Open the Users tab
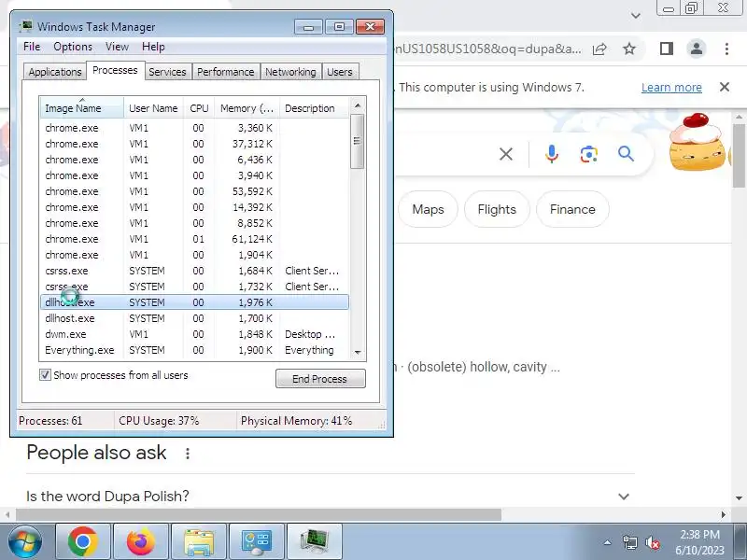 coord(340,72)
